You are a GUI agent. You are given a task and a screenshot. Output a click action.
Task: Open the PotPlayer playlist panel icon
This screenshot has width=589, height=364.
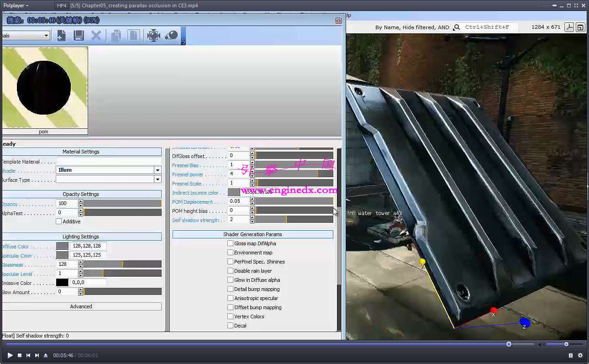pos(571,355)
